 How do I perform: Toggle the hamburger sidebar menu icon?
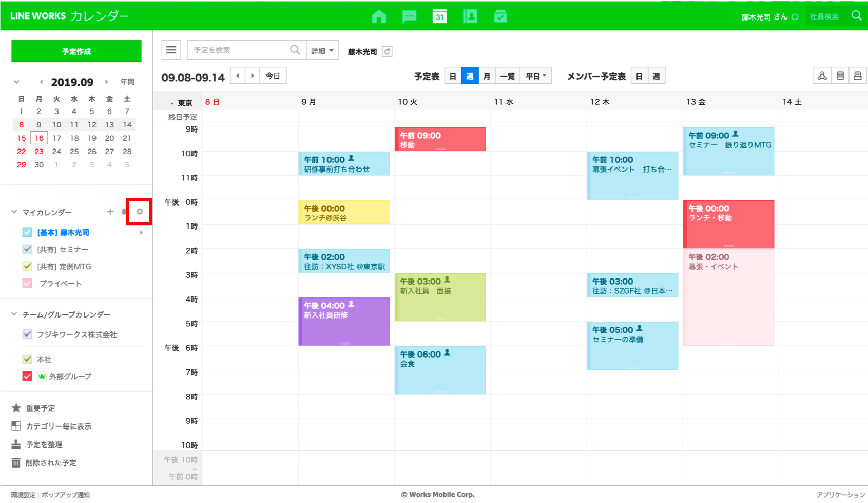[171, 50]
